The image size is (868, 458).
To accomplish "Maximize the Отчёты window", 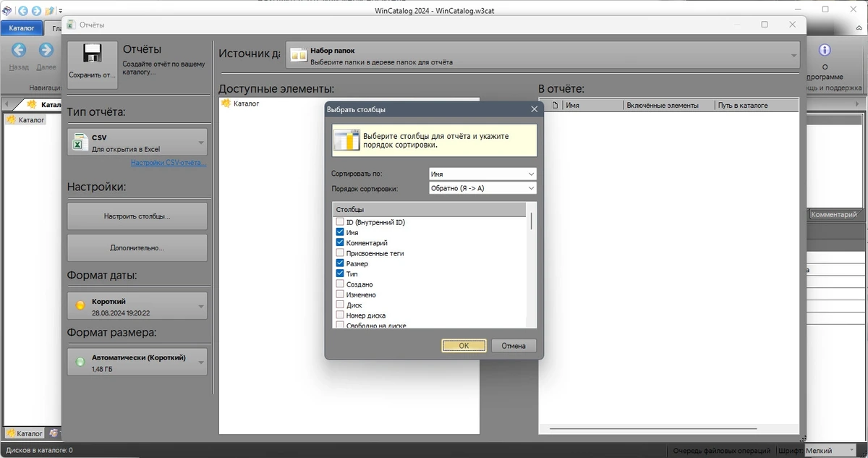I will click(765, 25).
